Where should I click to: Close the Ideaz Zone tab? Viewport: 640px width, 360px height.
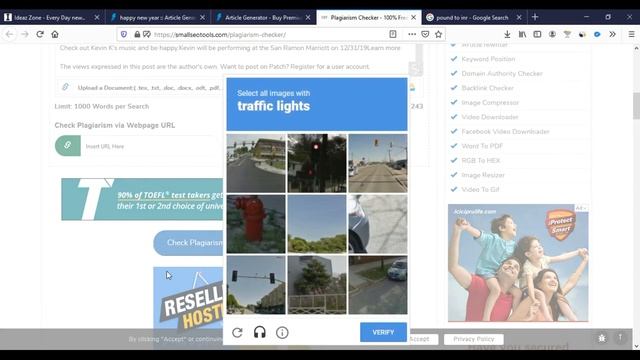click(x=97, y=18)
